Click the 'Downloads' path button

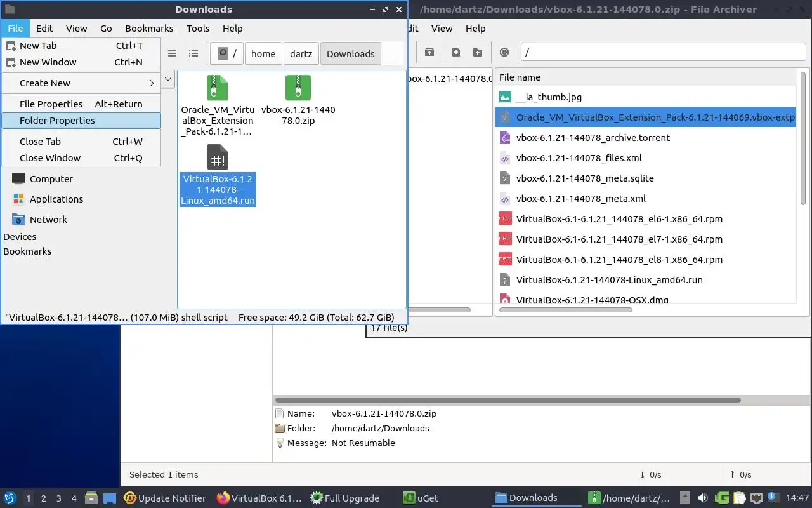[x=351, y=54]
